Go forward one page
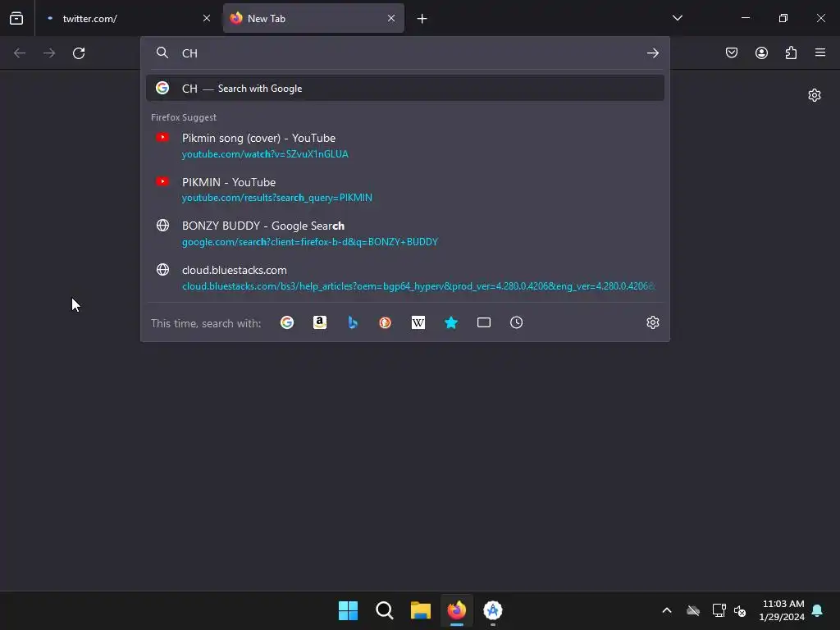The width and height of the screenshot is (840, 630). (49, 53)
